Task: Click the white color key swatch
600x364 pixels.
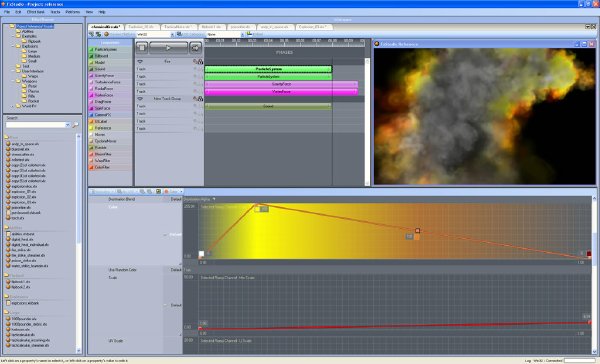Action: pos(201,254)
